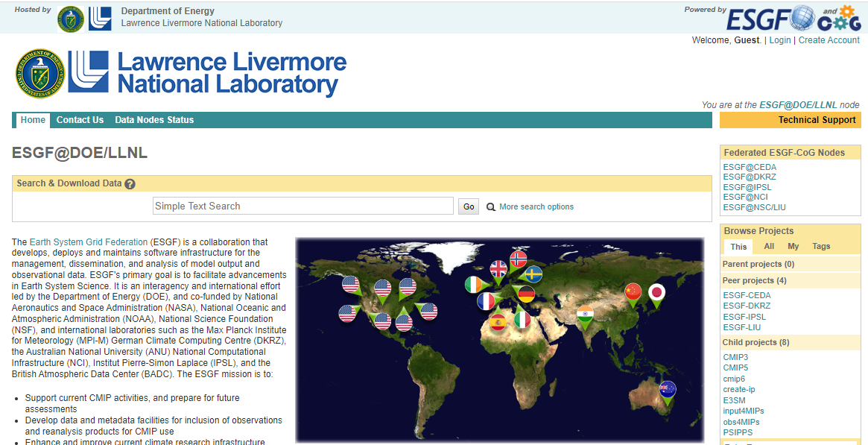Open More search options link
The height and width of the screenshot is (445, 868).
tap(536, 207)
